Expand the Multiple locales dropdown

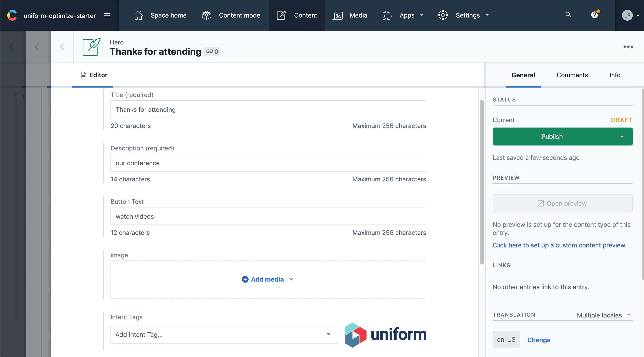(x=603, y=315)
